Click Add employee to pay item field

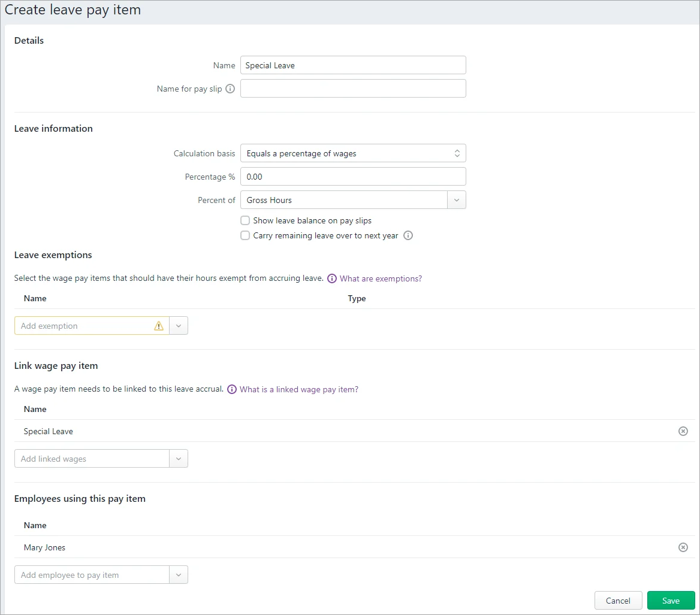coord(92,575)
